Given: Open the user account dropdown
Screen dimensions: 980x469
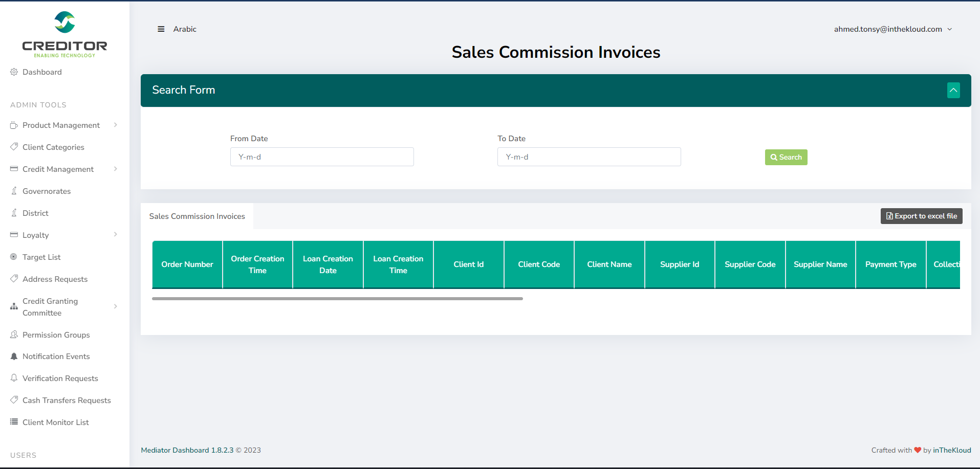Looking at the screenshot, I should [x=892, y=29].
